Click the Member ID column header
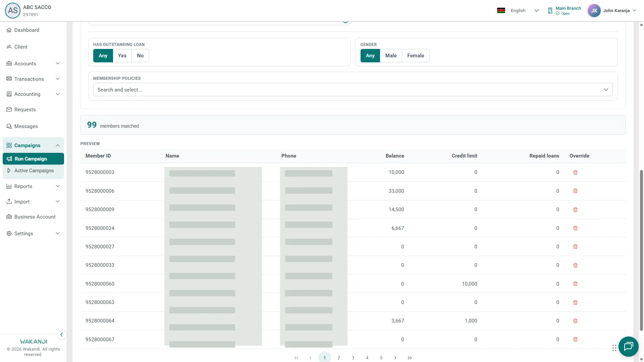Viewport: 644px width, 362px height. tap(98, 156)
